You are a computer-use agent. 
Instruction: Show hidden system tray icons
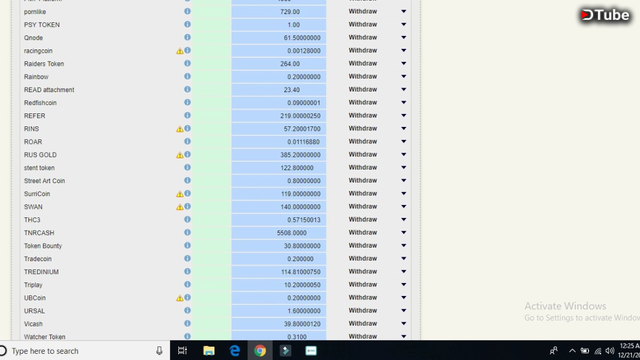[x=572, y=351]
